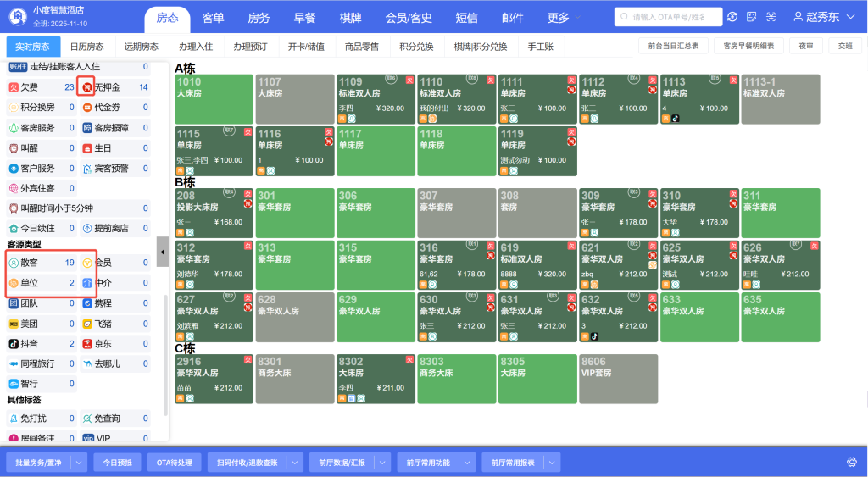Screen dimensions: 868x477
Task: Collapse the left filter panel arrow
Action: (162, 252)
